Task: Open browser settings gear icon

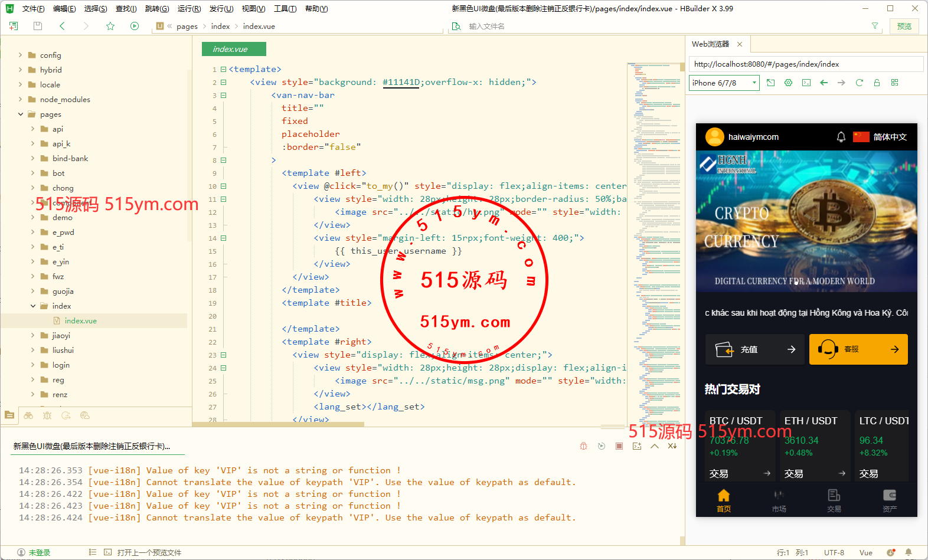Action: pos(788,83)
